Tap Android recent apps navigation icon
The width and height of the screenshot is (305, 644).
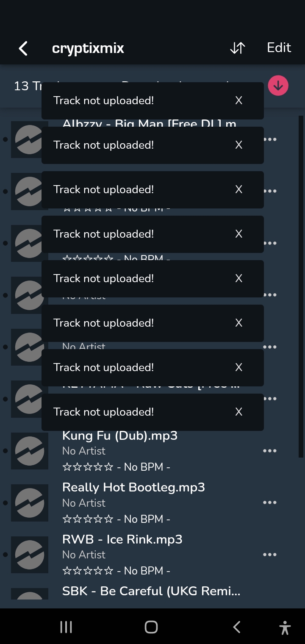click(66, 627)
